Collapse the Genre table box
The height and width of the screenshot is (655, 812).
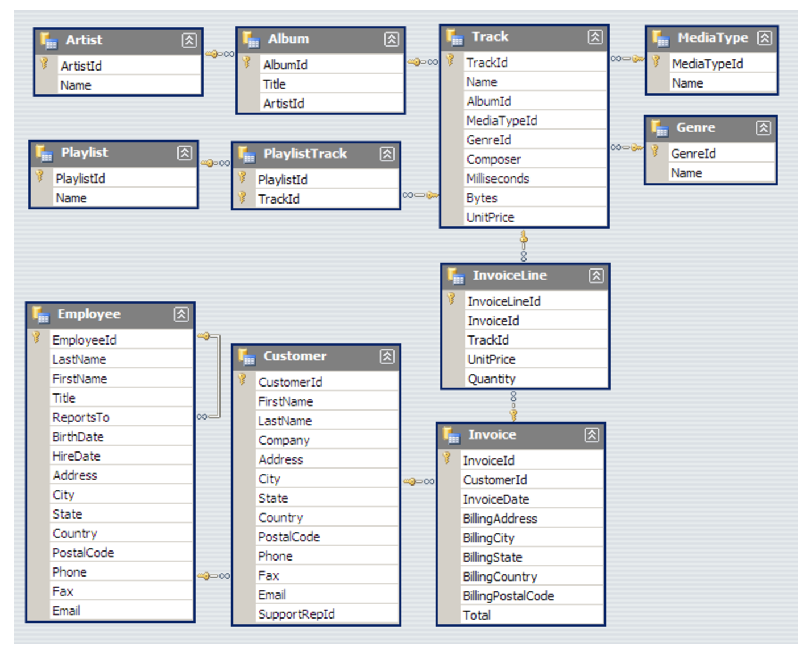tap(764, 127)
